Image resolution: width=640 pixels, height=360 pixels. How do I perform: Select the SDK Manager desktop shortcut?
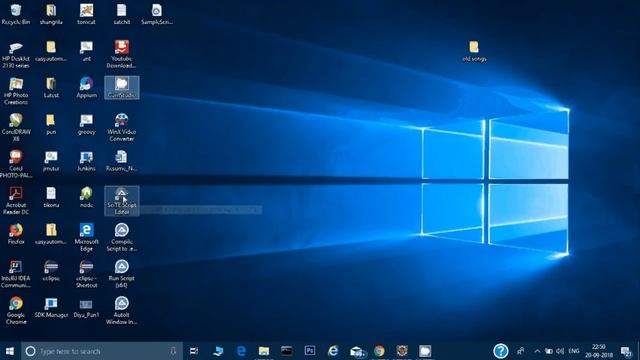51,307
